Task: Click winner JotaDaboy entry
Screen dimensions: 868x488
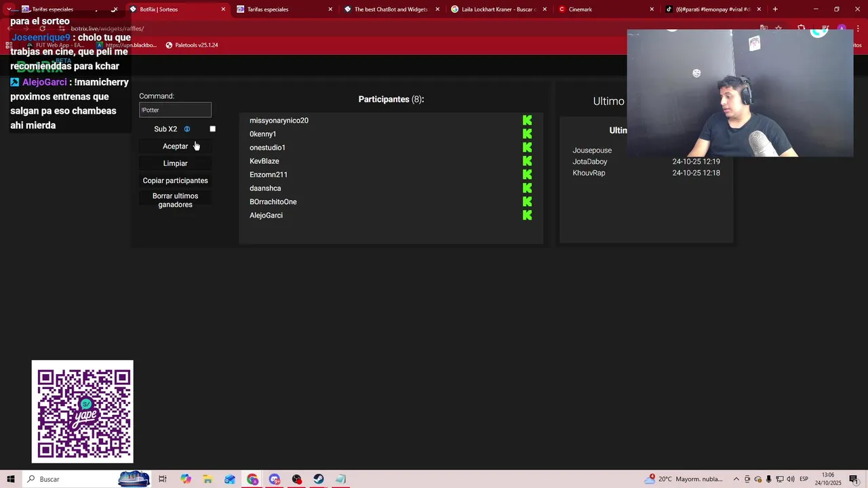Action: pos(590,162)
